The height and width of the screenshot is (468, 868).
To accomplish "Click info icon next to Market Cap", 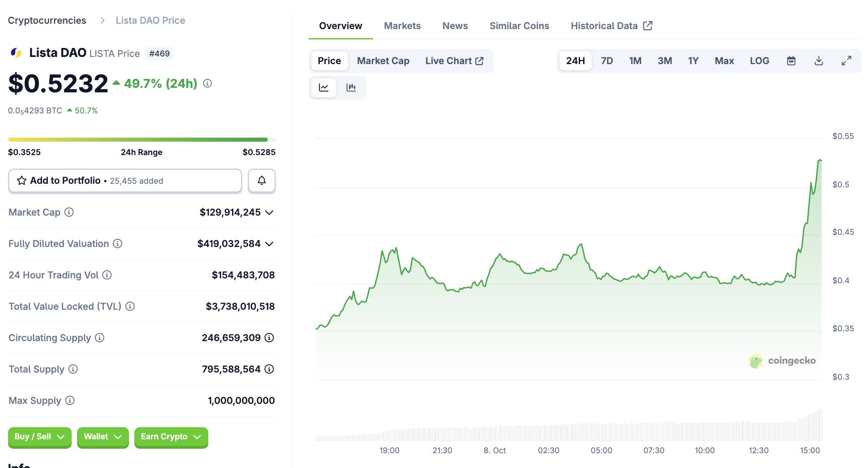I will click(x=69, y=212).
